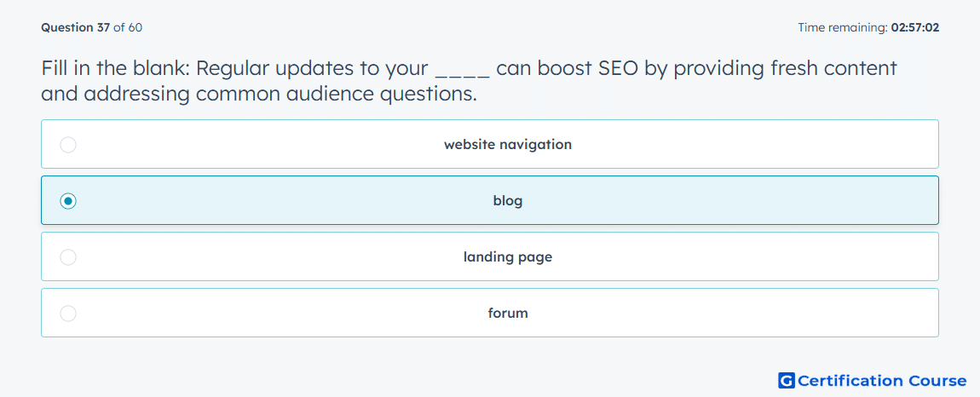Click the word 'SEO' in the question
980x397 pixels.
point(619,69)
